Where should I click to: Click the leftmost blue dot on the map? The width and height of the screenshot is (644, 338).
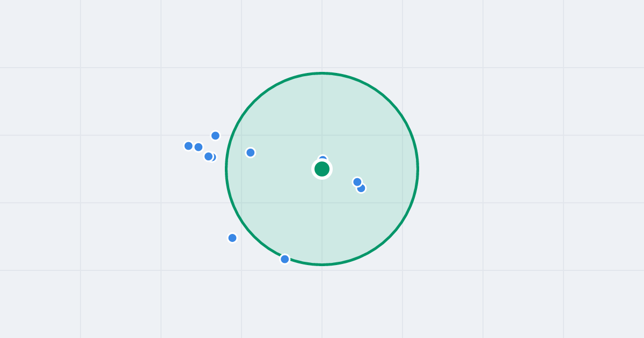188,146
